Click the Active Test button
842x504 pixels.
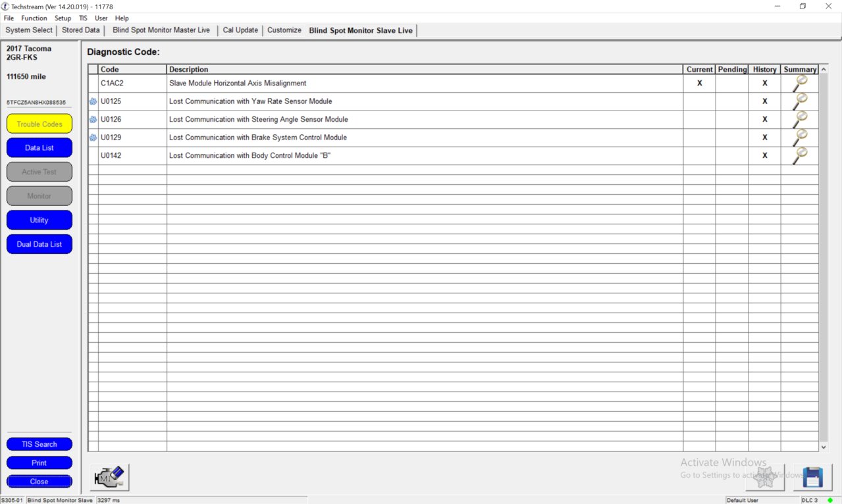tap(39, 172)
